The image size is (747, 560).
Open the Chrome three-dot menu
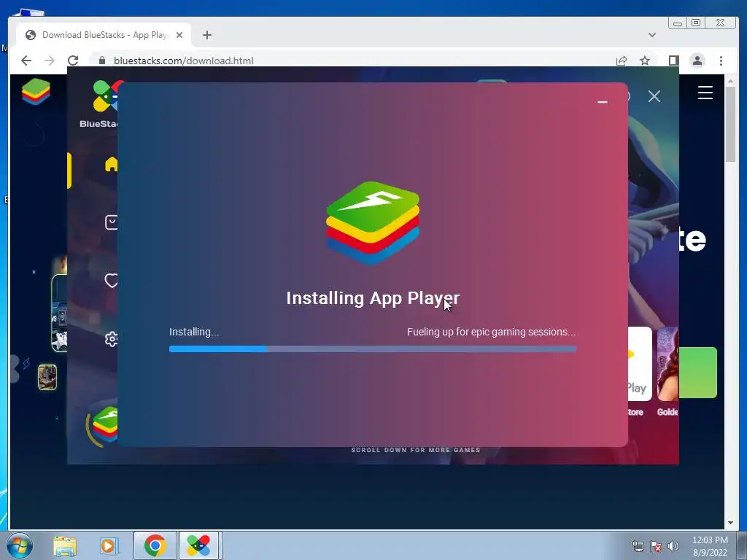click(721, 61)
